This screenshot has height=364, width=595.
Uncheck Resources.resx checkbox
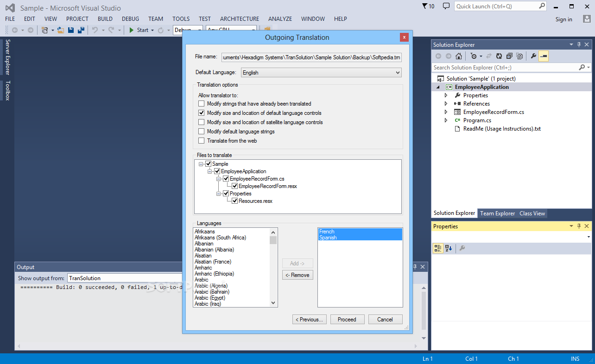[234, 201]
